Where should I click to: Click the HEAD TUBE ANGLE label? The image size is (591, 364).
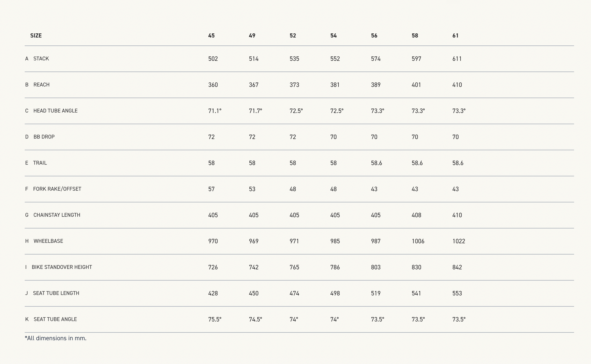click(55, 111)
